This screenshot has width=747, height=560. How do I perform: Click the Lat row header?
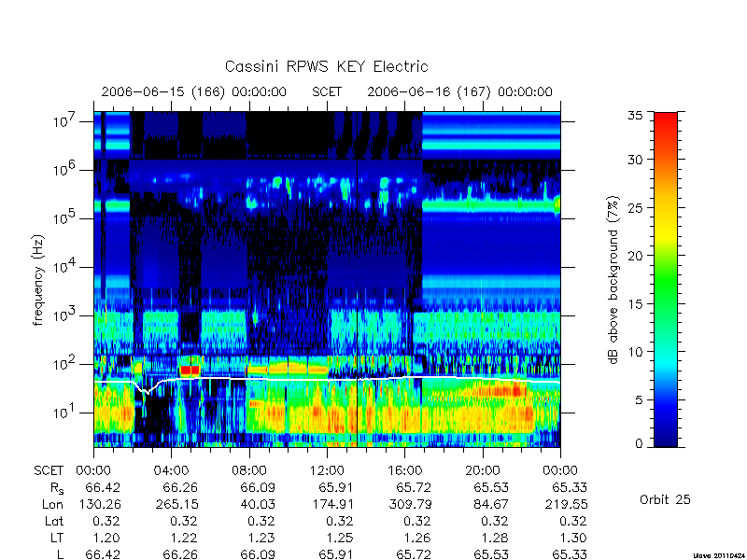tap(54, 521)
